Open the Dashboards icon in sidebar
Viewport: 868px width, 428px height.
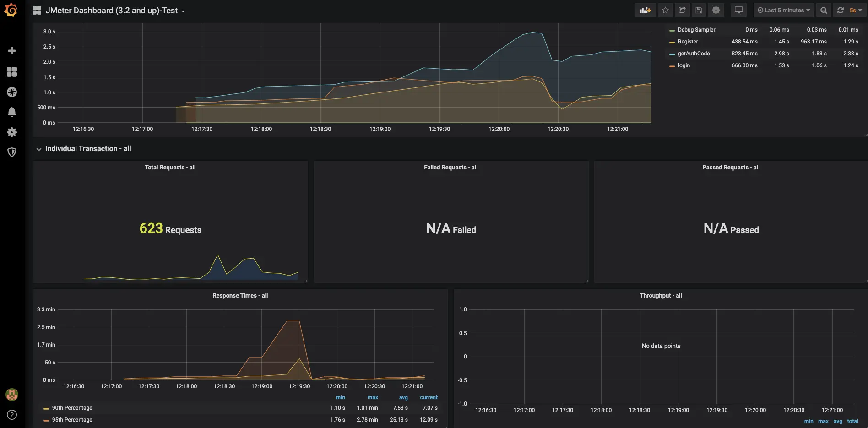point(12,72)
